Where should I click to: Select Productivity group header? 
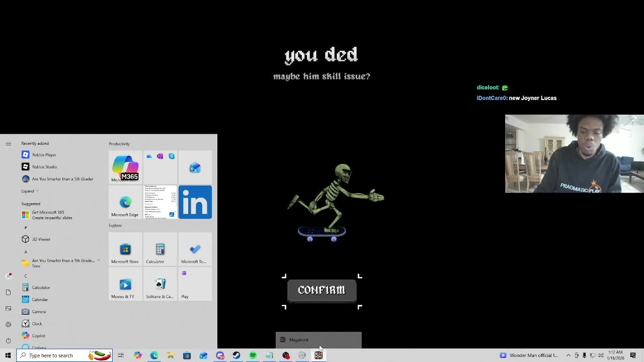pos(119,144)
